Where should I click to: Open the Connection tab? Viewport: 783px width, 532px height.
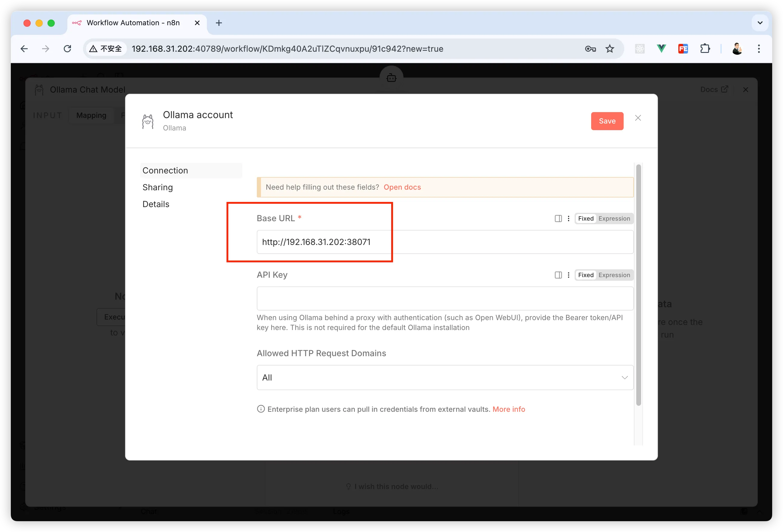(x=191, y=170)
